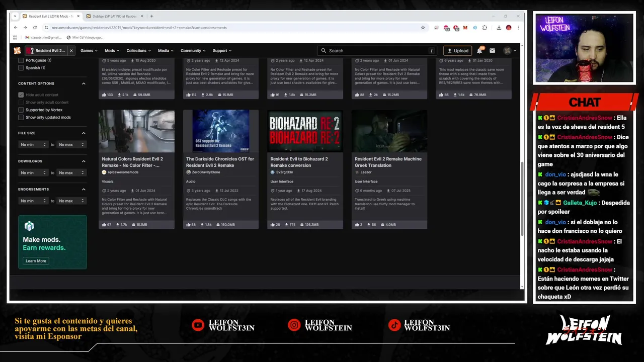Screen dimensions: 644x362
Task: Open Natural Colors Resident Evil 2 Remake mod
Action: coord(132,162)
